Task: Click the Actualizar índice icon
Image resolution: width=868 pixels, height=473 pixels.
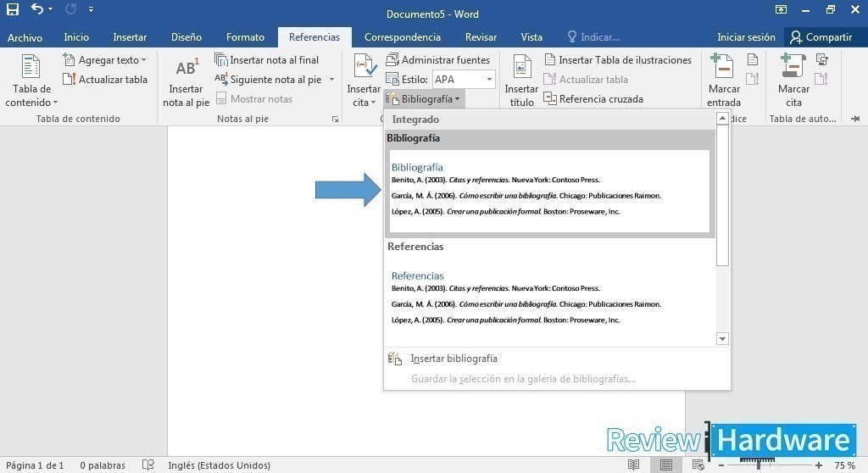Action: coord(753,79)
